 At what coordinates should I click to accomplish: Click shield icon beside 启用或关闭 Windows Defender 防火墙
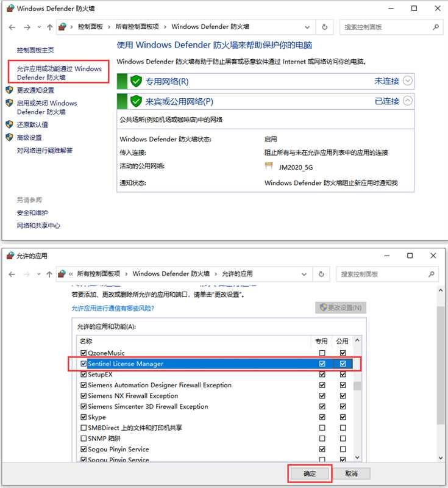(9, 102)
